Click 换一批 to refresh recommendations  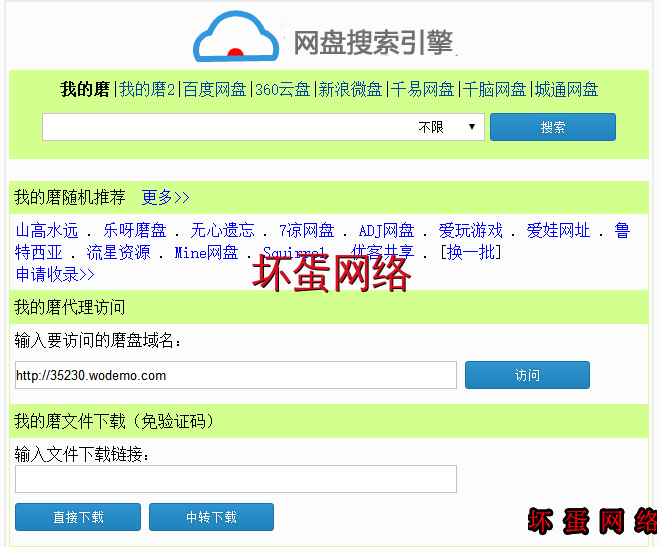(x=470, y=252)
